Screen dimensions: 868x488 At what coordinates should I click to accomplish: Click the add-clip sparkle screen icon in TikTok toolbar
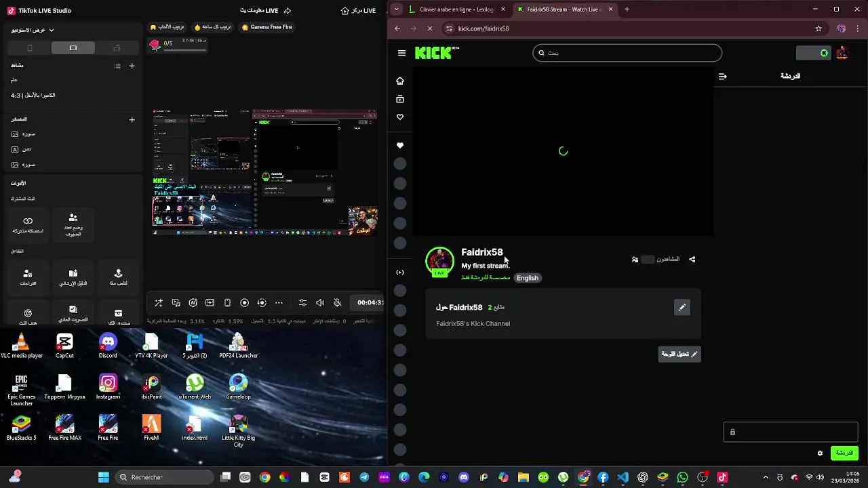coord(210,303)
